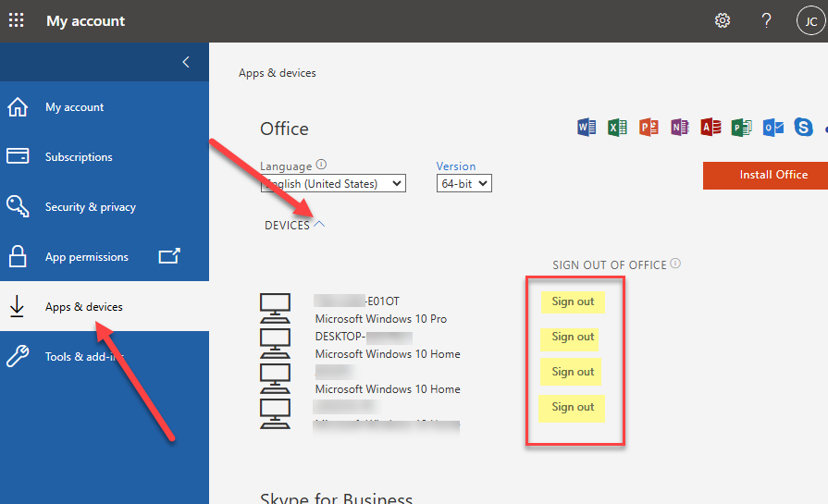The height and width of the screenshot is (504, 828).
Task: Click the DESKTOP- device computer icon
Action: (x=275, y=344)
